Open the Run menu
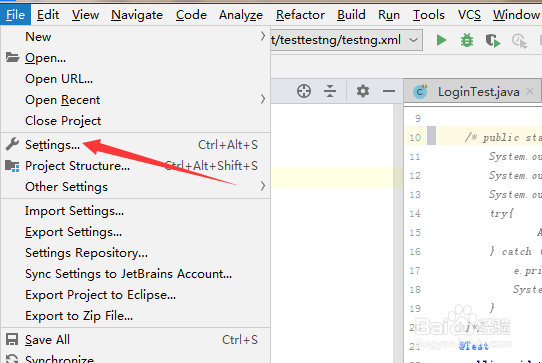This screenshot has height=363, width=542. pos(389,15)
